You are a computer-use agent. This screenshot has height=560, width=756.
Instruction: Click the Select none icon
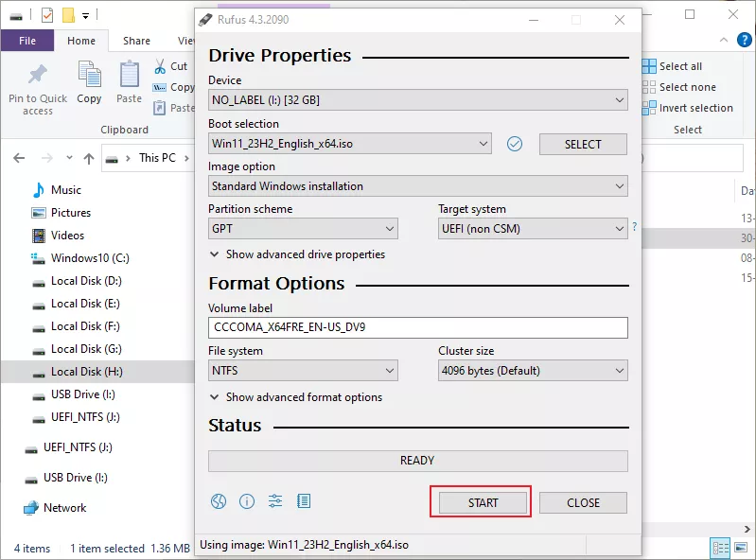649,87
